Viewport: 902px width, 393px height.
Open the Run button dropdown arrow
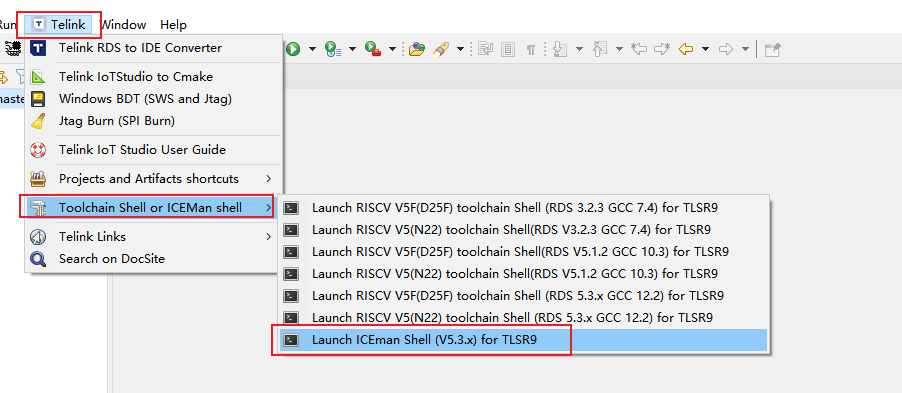pos(312,49)
